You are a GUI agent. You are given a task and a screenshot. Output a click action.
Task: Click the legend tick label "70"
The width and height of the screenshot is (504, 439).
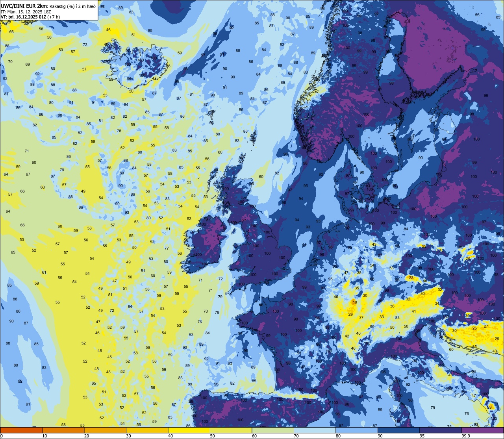point(296,436)
